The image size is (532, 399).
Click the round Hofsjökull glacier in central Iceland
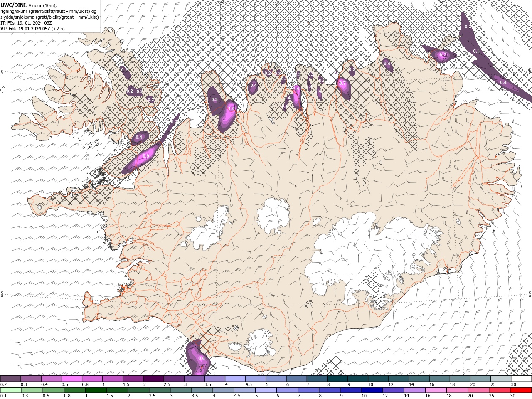[273, 216]
